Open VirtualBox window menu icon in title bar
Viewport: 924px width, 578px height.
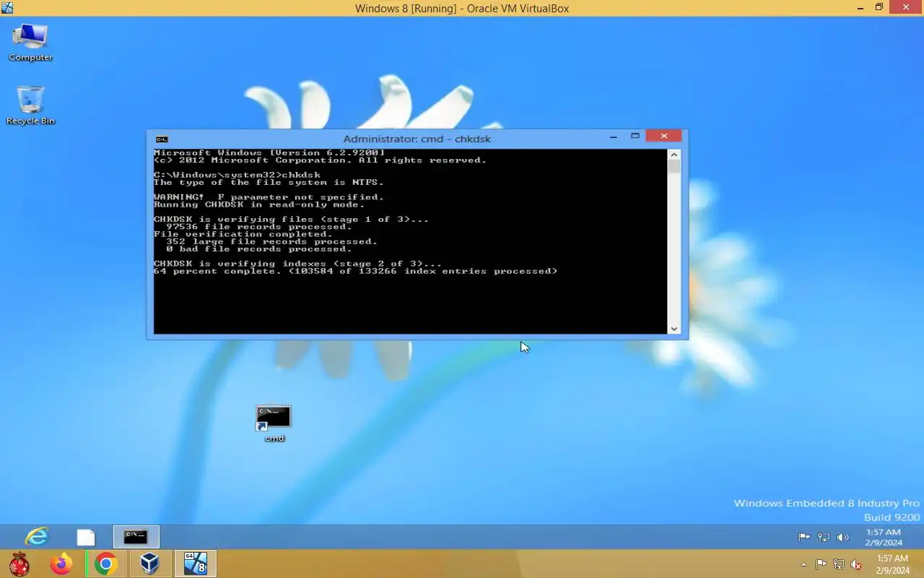[7, 7]
